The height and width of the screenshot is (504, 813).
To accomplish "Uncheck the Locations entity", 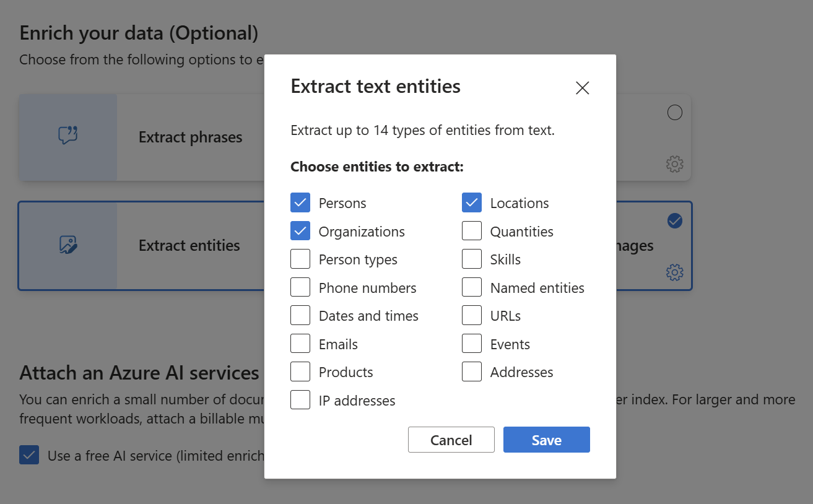I will point(471,202).
